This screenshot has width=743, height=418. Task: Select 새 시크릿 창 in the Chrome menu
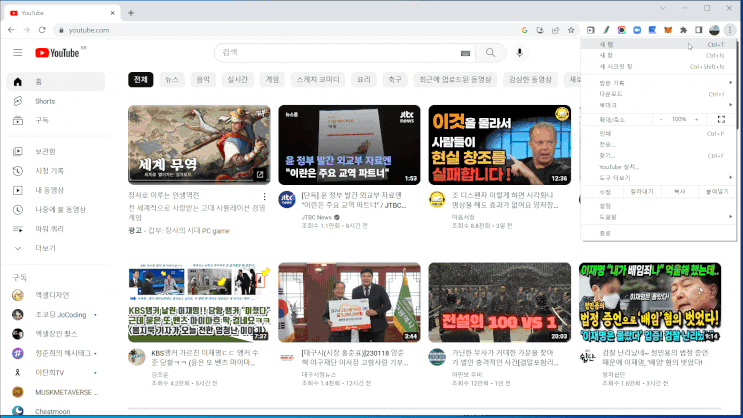point(659,67)
